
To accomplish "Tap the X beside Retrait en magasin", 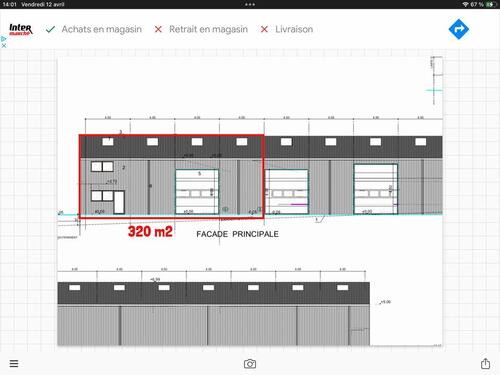I will tap(158, 30).
